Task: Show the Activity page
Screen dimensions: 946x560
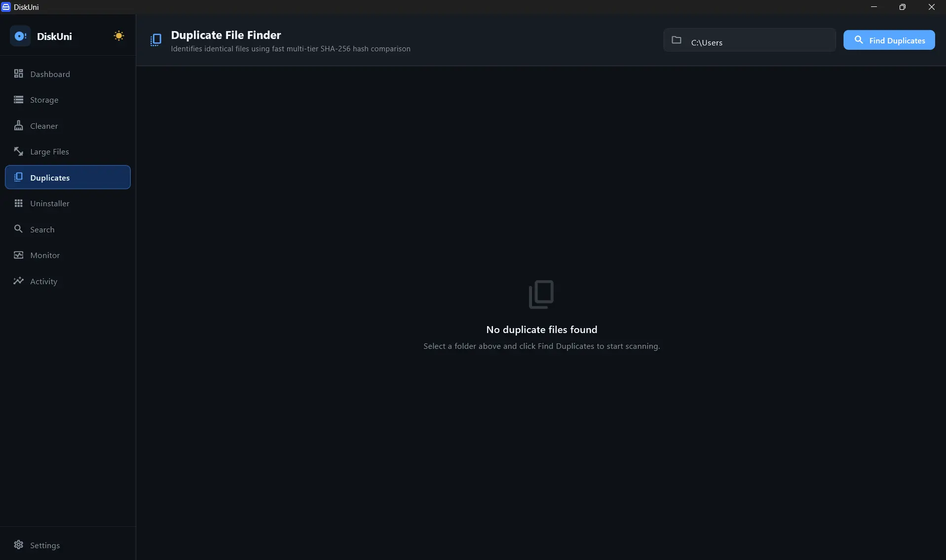Action: (x=68, y=281)
